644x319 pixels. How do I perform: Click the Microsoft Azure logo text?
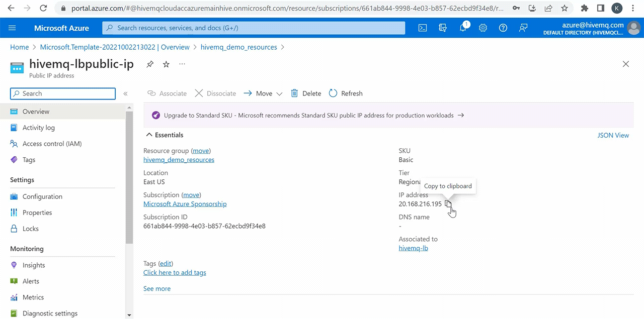[x=61, y=28]
